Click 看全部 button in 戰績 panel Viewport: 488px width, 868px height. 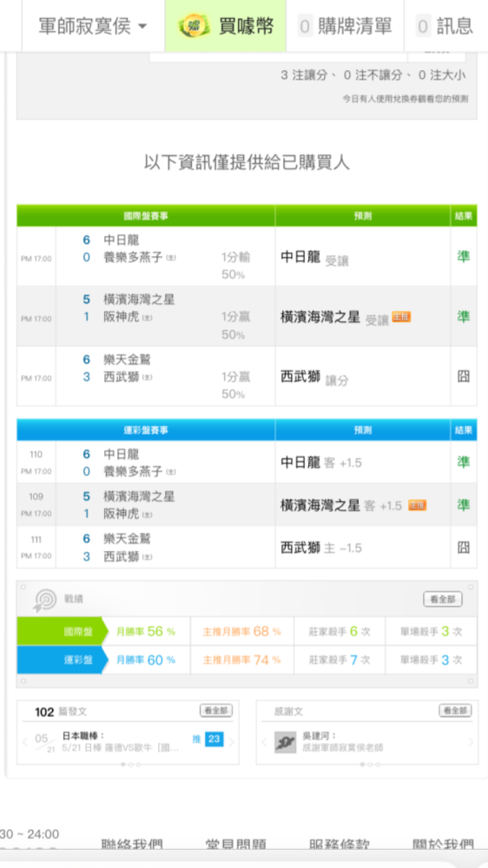point(443,599)
